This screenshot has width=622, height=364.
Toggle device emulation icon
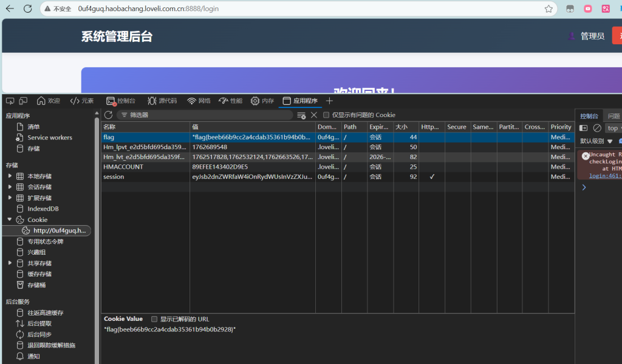(23, 101)
